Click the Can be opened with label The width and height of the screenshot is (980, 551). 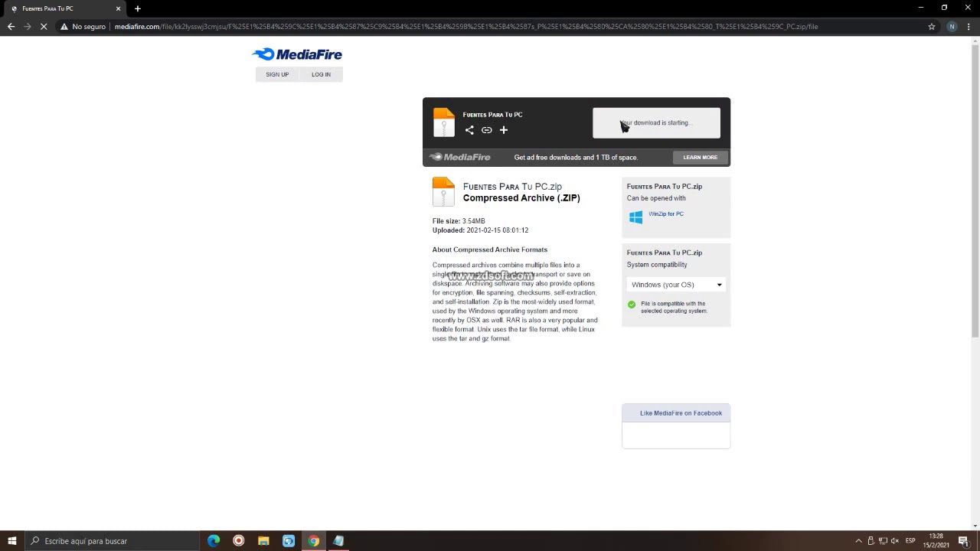[656, 198]
